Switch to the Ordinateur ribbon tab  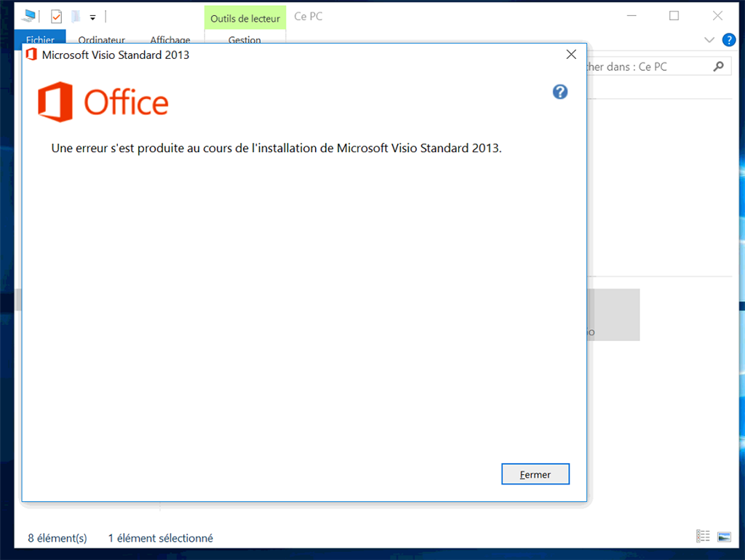[x=101, y=39]
